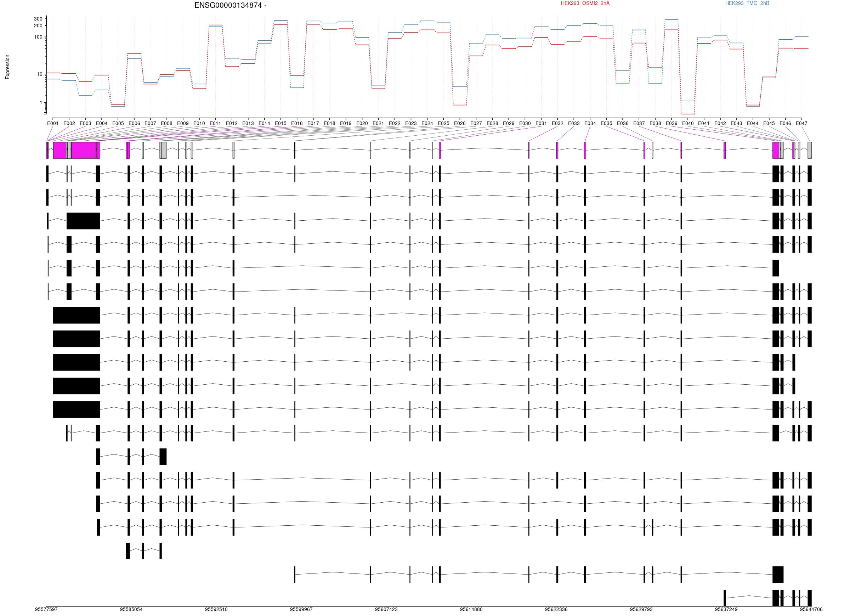
Task: Select exon label E037
Action: pyautogui.click(x=639, y=123)
